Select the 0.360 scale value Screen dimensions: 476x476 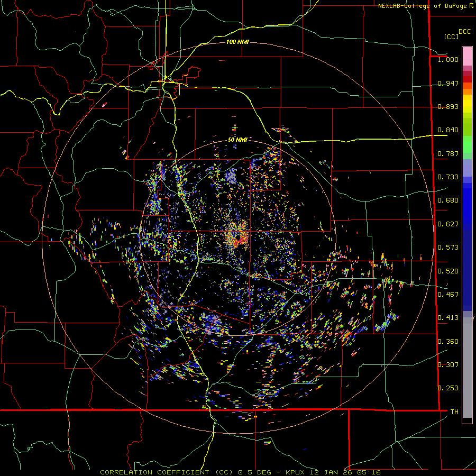point(448,342)
